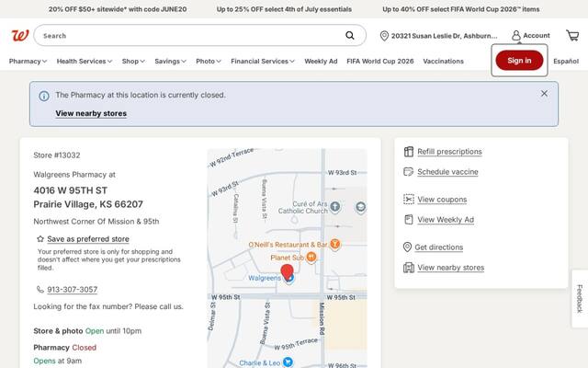Click O'Neill's Restaurant & Bar map marker
Viewport: 588px width, 368px height.
pyautogui.click(x=334, y=244)
